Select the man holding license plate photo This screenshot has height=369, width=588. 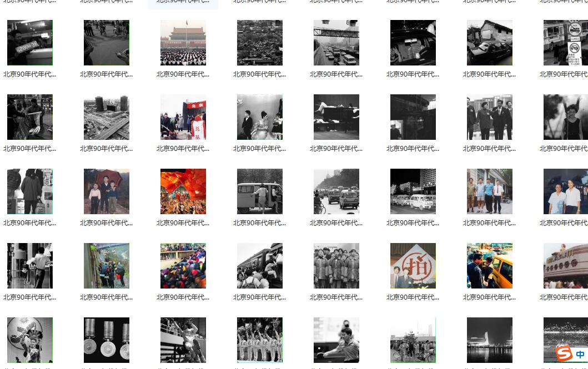pos(30,43)
